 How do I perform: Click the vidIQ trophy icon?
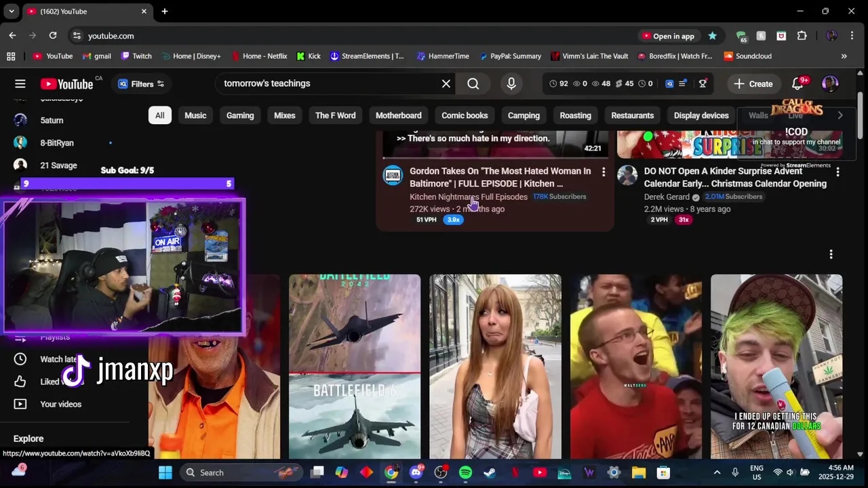703,83
